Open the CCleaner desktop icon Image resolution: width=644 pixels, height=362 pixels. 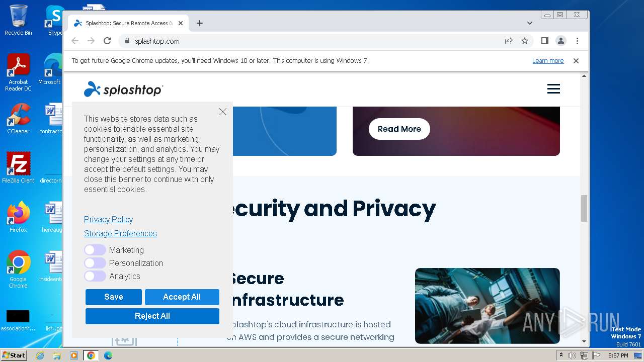18,119
